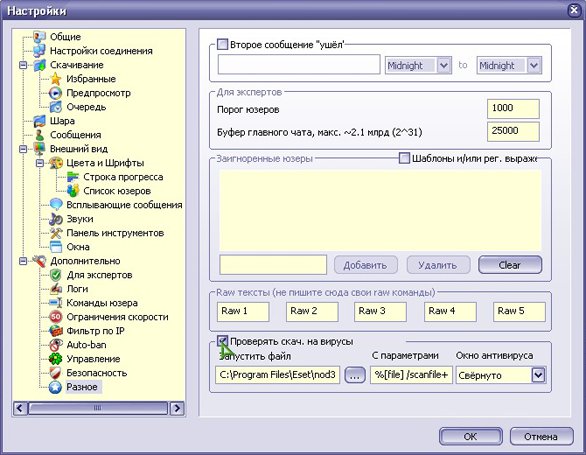
Task: Click the speed limit sign icon for Ограничения скорости
Action: click(x=56, y=317)
